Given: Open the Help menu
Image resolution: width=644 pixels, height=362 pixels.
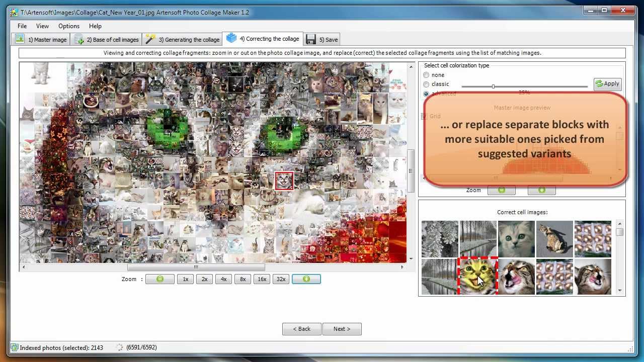Looking at the screenshot, I should pyautogui.click(x=95, y=26).
